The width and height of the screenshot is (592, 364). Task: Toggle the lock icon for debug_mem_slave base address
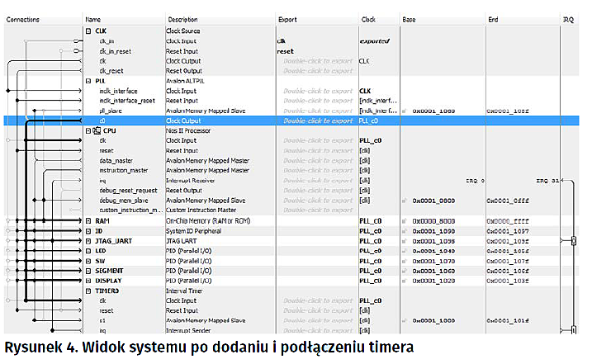pyautogui.click(x=405, y=201)
